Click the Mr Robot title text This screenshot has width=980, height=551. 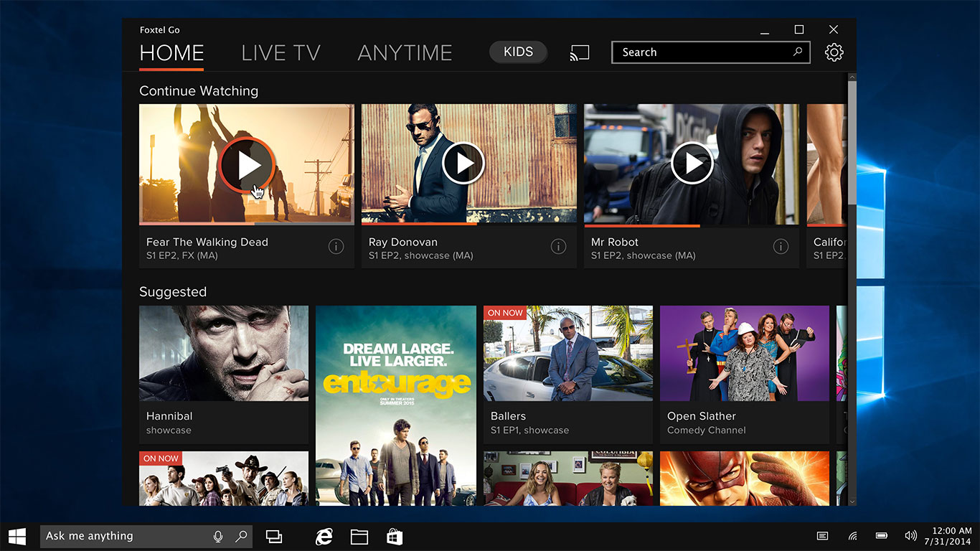pyautogui.click(x=615, y=242)
